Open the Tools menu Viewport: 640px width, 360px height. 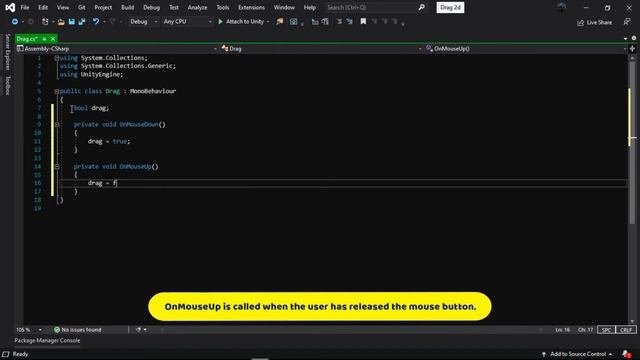tap(223, 7)
